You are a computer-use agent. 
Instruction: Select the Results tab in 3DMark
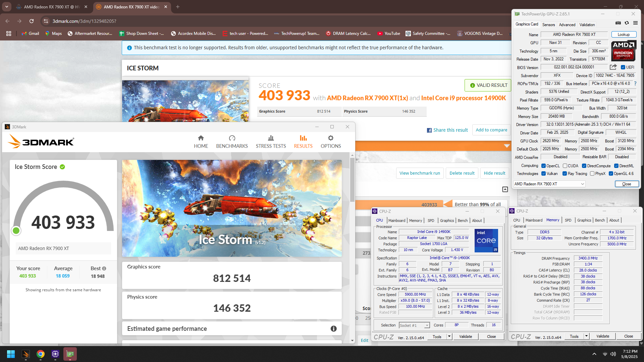coord(303,142)
